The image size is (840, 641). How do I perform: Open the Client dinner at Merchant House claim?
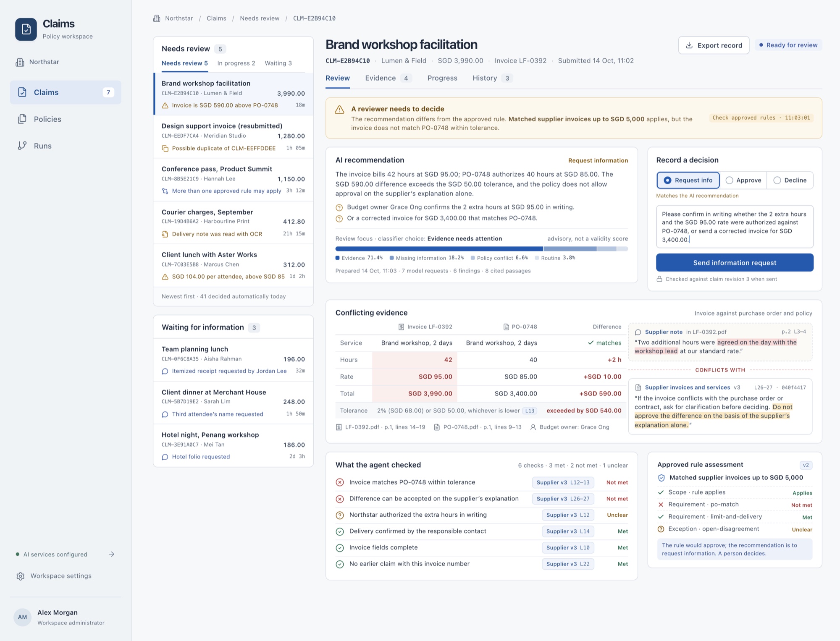pos(234,403)
